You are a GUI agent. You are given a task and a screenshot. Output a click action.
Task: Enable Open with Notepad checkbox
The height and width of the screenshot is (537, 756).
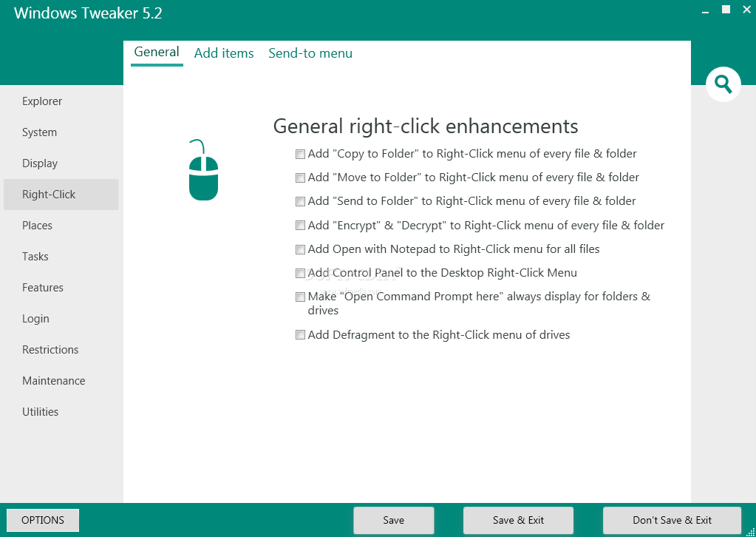(x=300, y=249)
